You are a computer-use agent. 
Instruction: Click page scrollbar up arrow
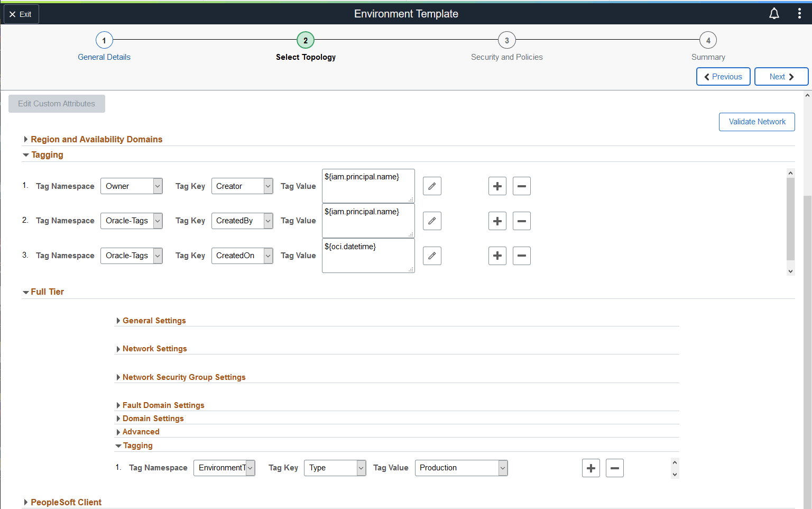pos(807,96)
